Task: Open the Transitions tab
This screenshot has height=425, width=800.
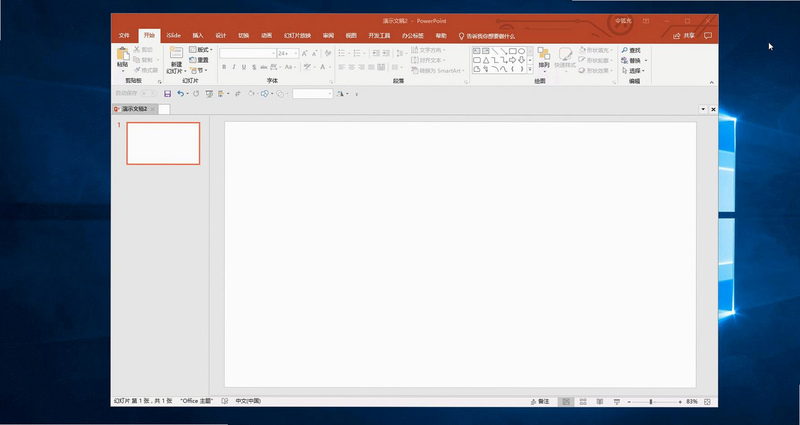Action: tap(243, 36)
